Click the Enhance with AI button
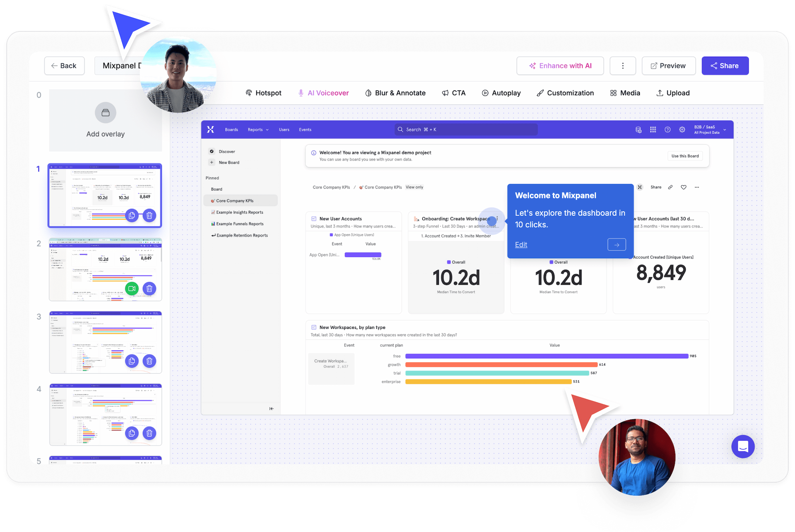Screen dimensions: 795x532 (560, 65)
